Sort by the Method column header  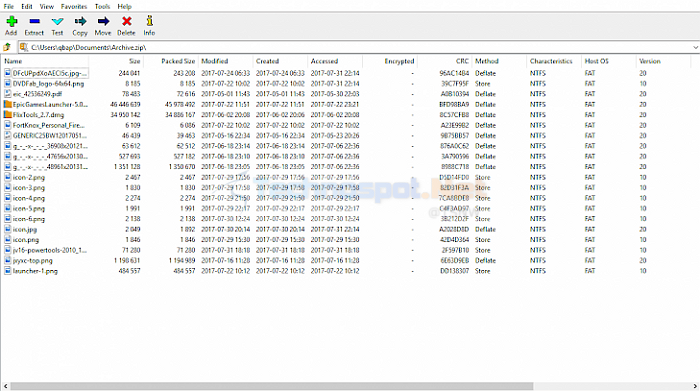pyautogui.click(x=487, y=61)
